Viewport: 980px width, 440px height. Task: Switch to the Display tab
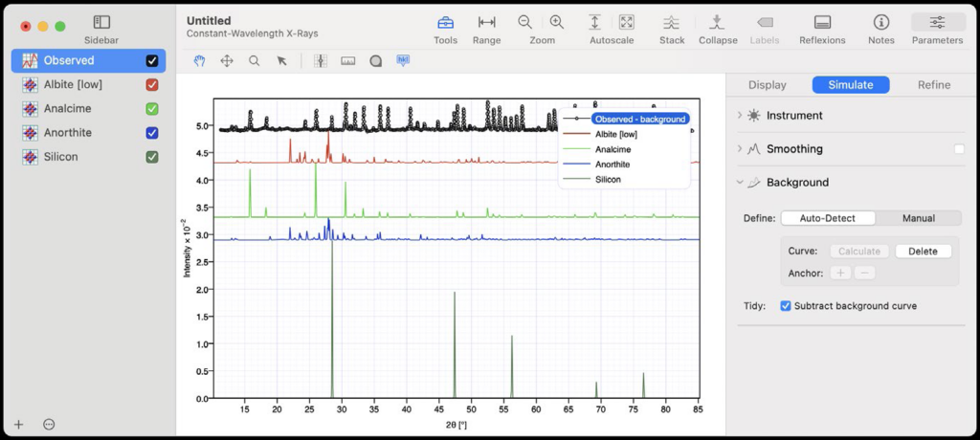(x=768, y=85)
